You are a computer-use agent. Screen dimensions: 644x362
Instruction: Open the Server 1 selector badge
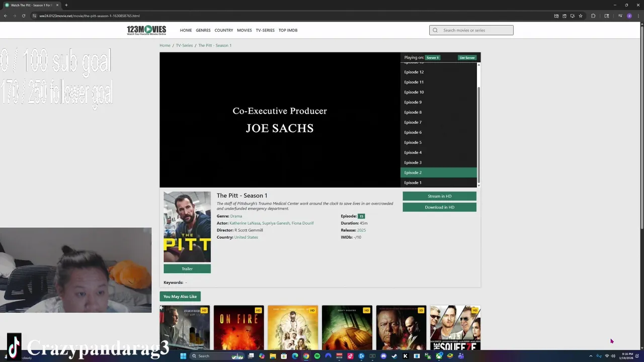coord(432,57)
